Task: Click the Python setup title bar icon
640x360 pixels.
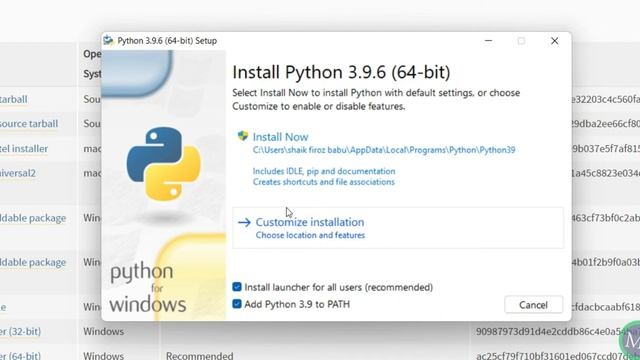Action: (108, 40)
